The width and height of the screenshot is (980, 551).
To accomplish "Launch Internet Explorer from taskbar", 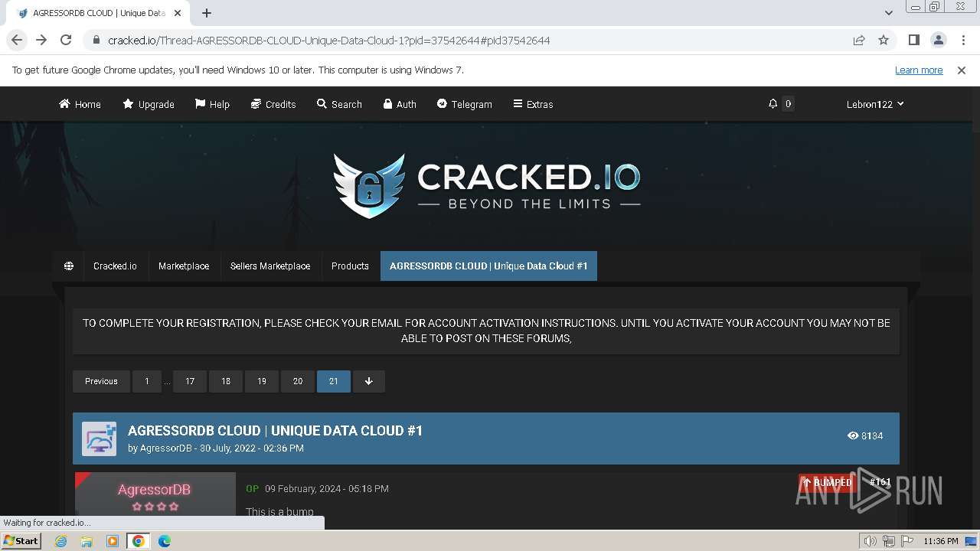I will (x=61, y=541).
